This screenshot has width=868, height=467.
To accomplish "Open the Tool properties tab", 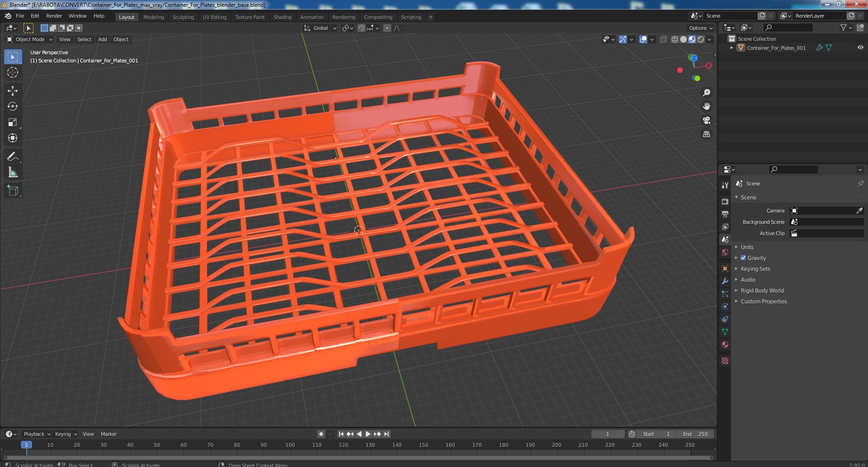I will (x=725, y=185).
